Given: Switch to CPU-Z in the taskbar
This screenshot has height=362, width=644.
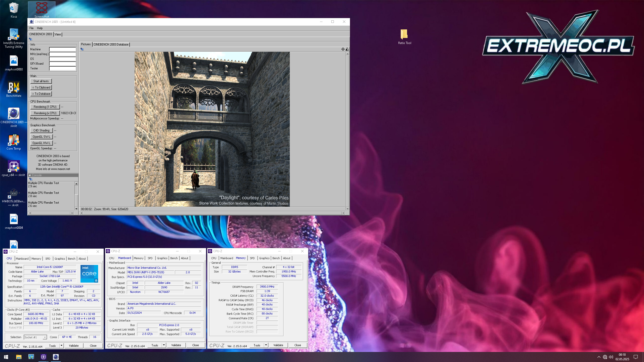Looking at the screenshot, I should coord(43,357).
